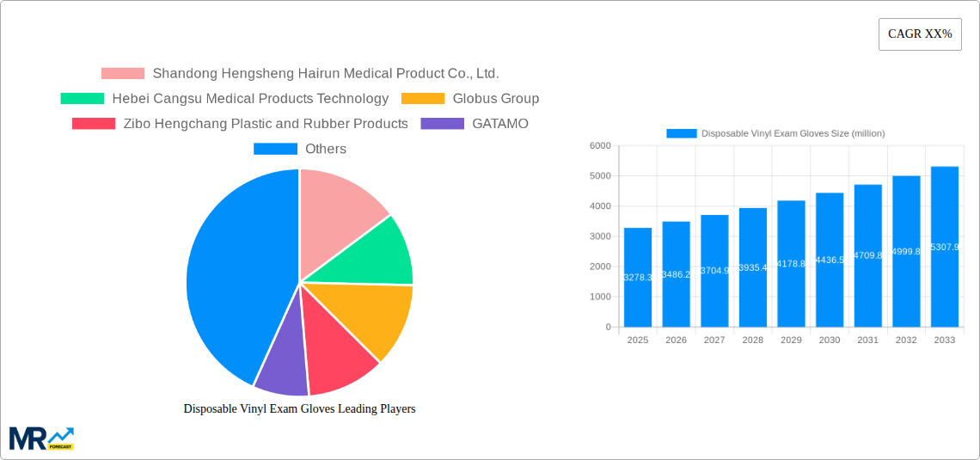The height and width of the screenshot is (460, 980).
Task: Click the 2033 bar showing 5307.9
Action: pyautogui.click(x=945, y=247)
